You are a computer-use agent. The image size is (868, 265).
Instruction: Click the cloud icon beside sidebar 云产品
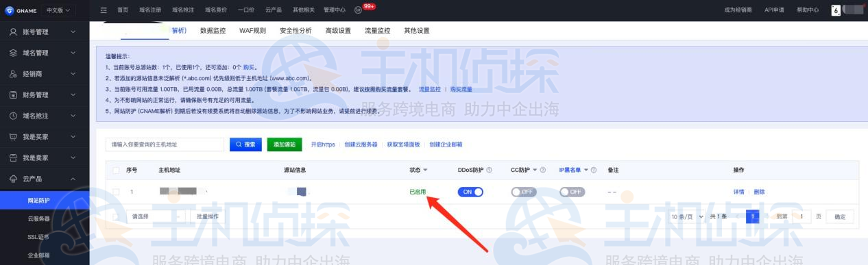[12, 179]
